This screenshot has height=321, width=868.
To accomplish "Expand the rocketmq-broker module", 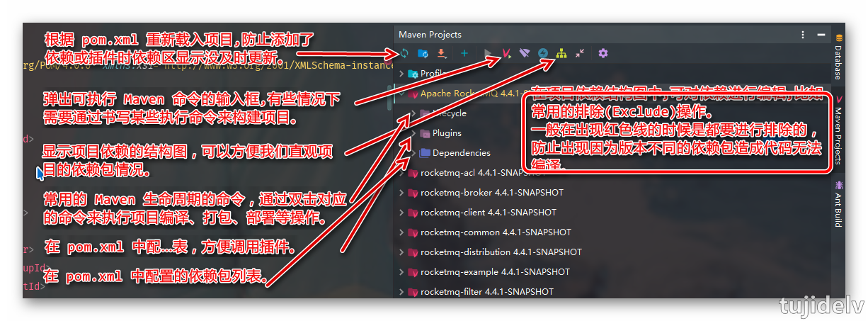I will [x=402, y=193].
